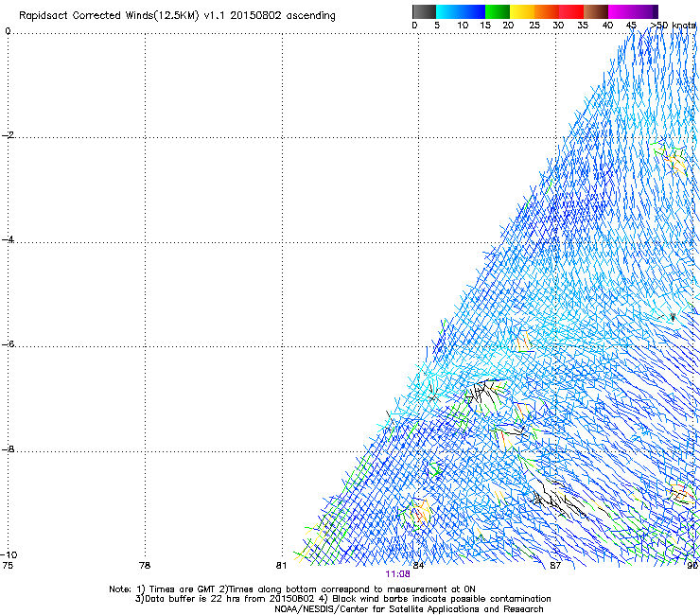Screen dimensions: 700x615
Task: Click legend tick label 25
Action: (x=534, y=25)
